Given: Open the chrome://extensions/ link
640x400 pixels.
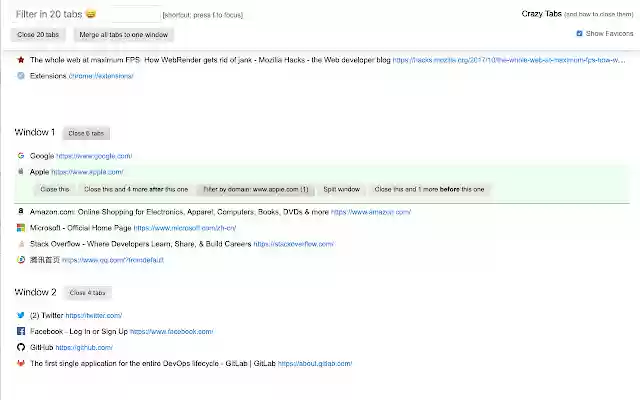Looking at the screenshot, I should [101, 76].
